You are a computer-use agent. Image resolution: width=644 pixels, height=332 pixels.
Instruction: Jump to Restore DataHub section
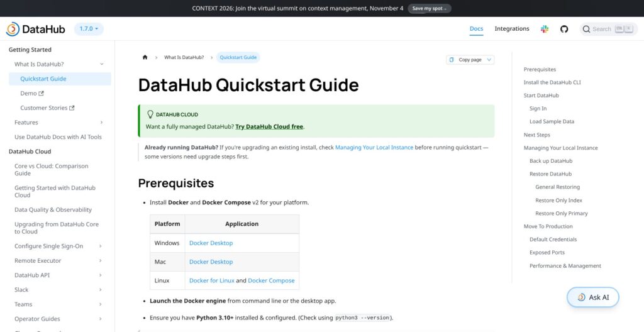[x=550, y=174]
